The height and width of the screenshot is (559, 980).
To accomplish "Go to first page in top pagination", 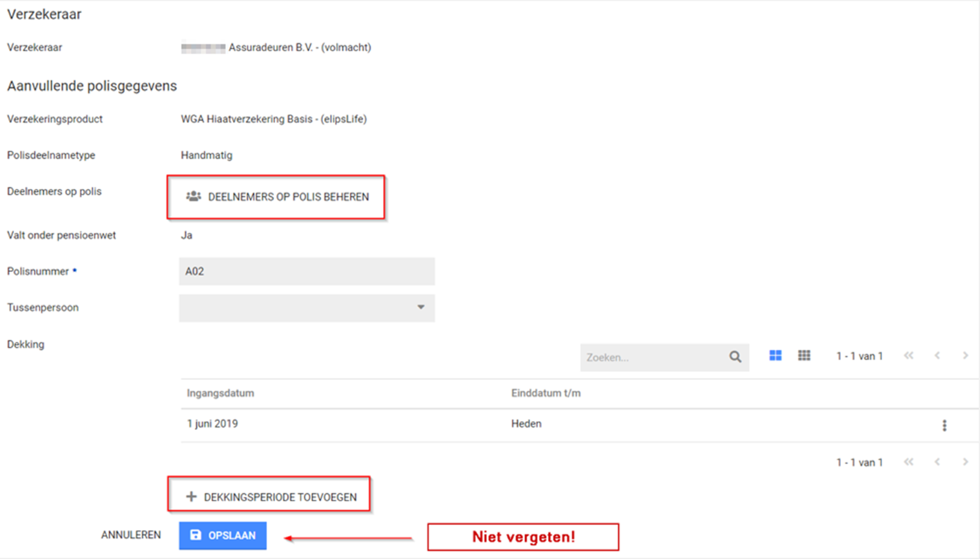I will pyautogui.click(x=908, y=356).
